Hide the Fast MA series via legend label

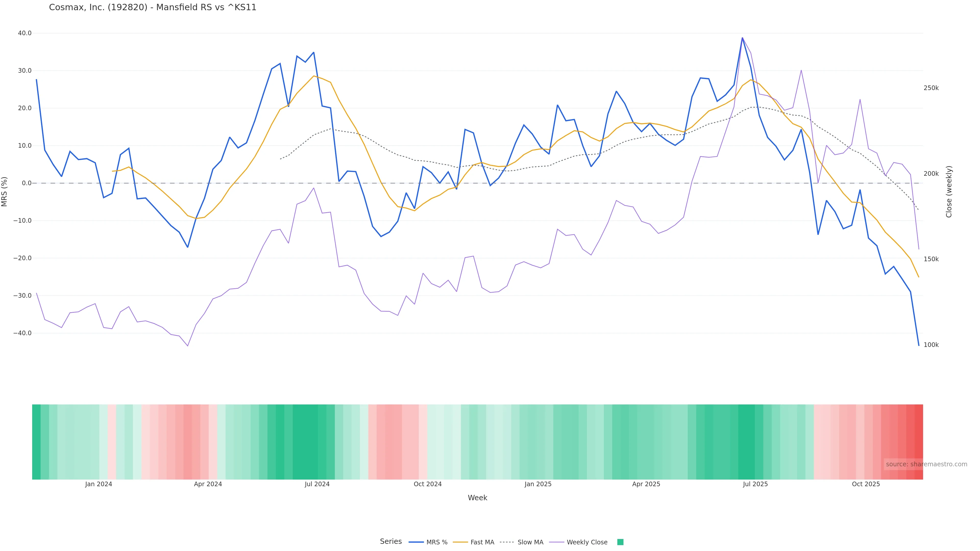click(x=482, y=542)
